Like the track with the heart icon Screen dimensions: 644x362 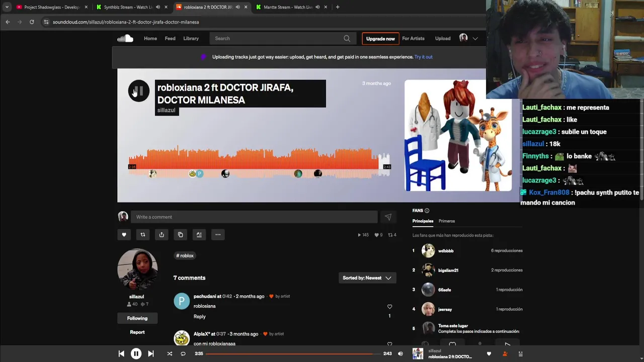click(124, 234)
